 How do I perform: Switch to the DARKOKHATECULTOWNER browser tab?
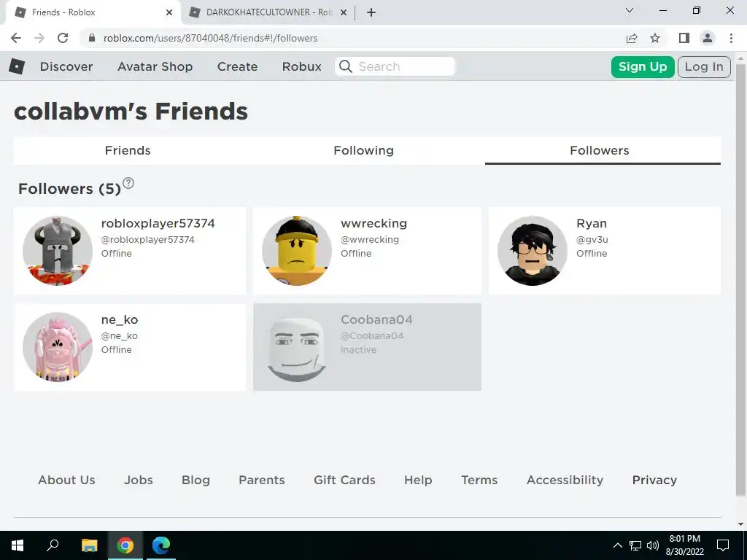click(268, 12)
